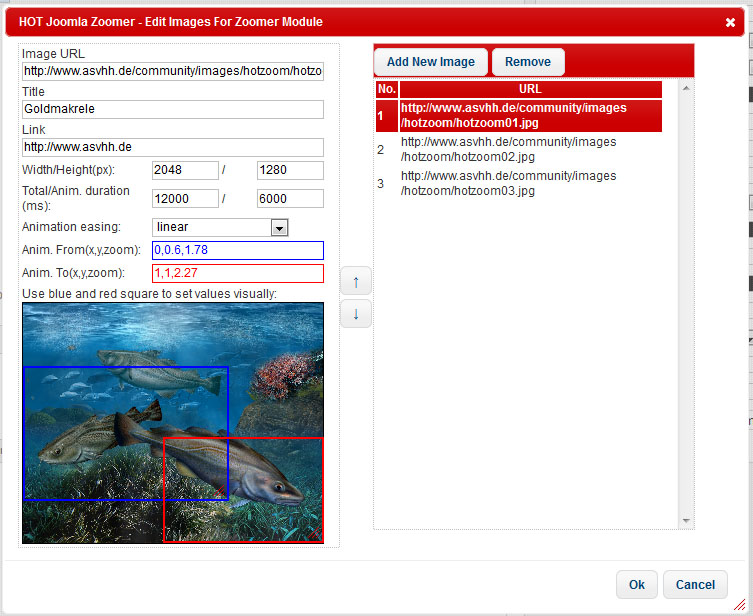
Task: Click scrollbar up arrow in image list
Action: click(x=686, y=88)
